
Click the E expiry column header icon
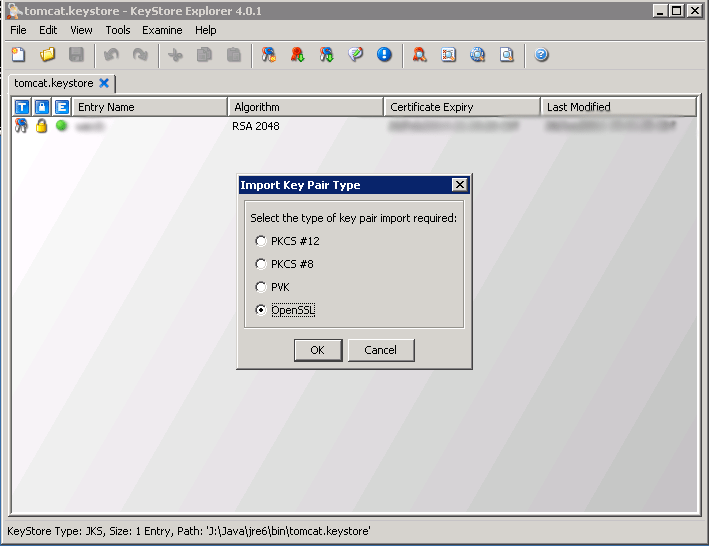tap(62, 107)
